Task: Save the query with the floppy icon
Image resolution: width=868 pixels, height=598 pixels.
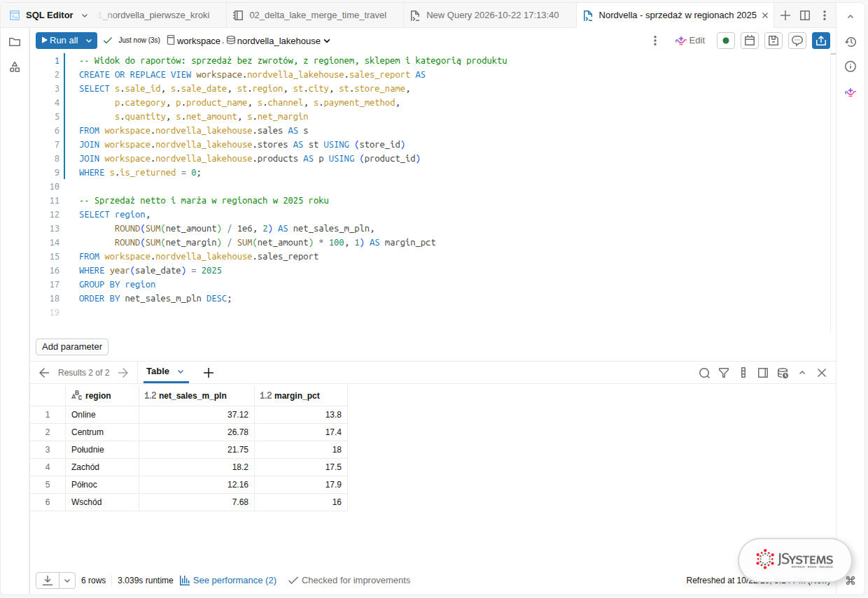Action: [x=773, y=41]
